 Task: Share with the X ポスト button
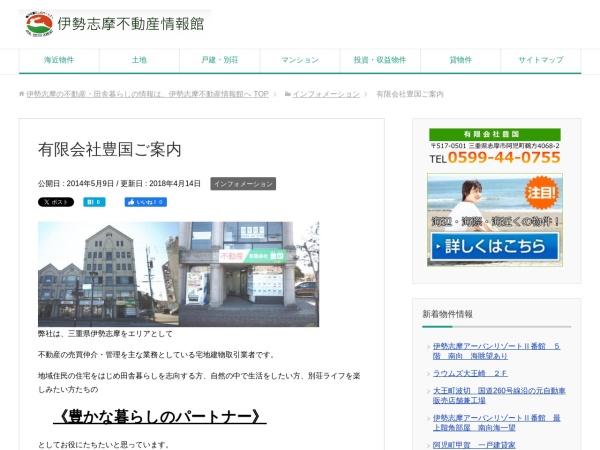point(56,202)
